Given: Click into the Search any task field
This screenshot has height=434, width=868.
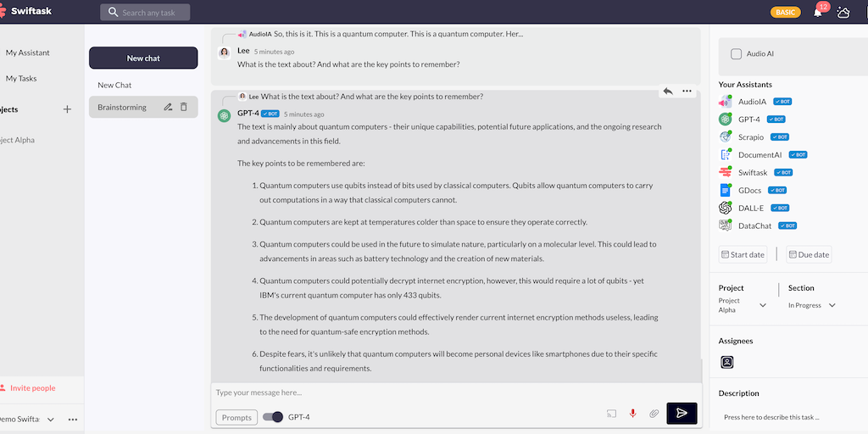Looking at the screenshot, I should pos(145,12).
